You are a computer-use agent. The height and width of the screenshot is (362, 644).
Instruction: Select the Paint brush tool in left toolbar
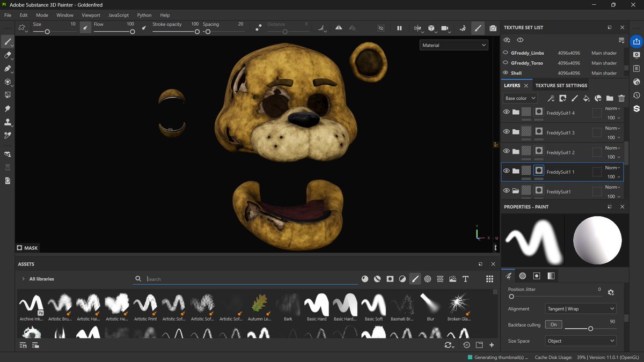pos(8,42)
